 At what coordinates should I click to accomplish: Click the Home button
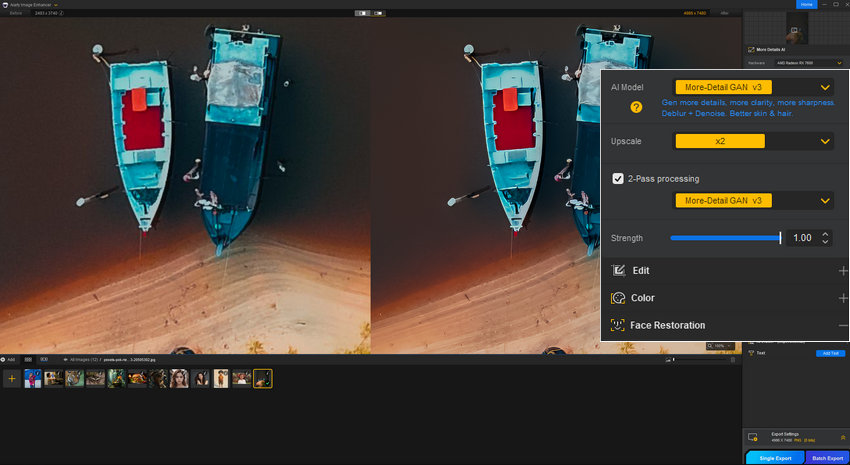coord(806,4)
